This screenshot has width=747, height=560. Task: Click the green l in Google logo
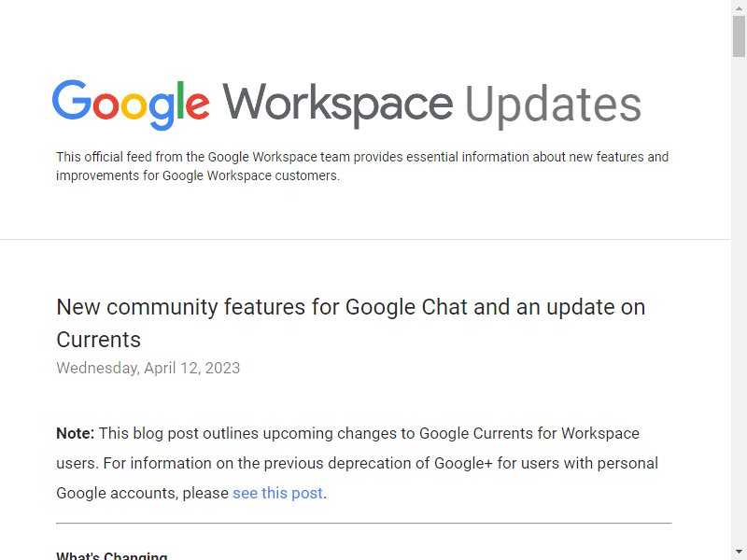pyautogui.click(x=180, y=100)
